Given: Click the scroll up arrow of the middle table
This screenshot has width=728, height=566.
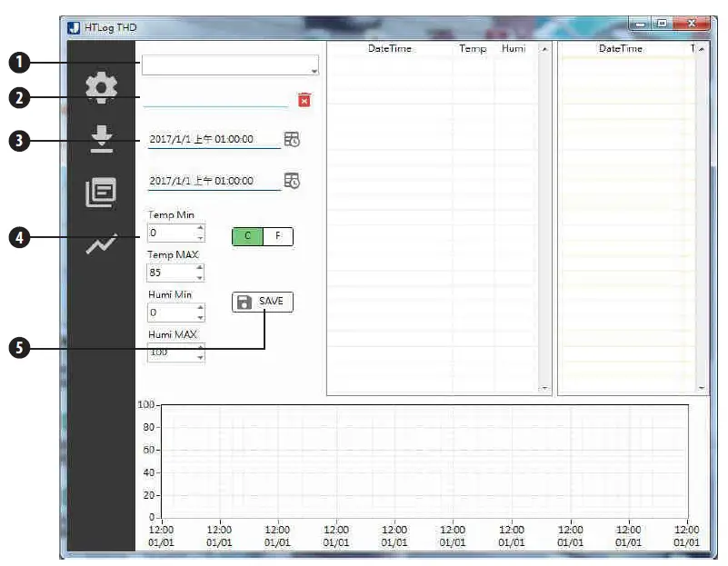Looking at the screenshot, I should [544, 48].
